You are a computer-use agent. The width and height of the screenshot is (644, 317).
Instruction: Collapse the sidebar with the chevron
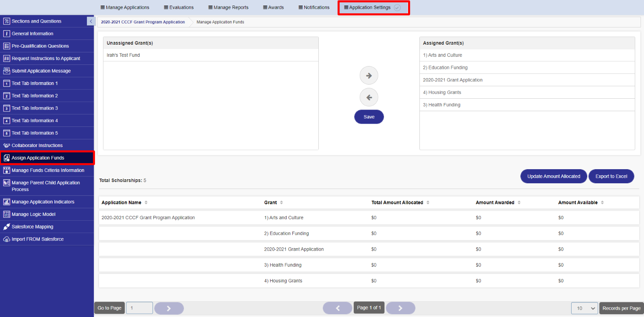click(x=91, y=21)
